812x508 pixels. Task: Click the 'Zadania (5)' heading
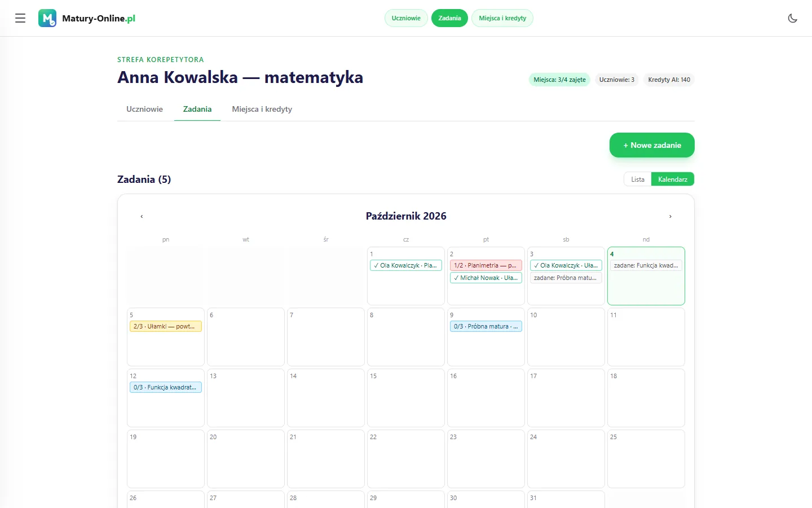pos(144,179)
